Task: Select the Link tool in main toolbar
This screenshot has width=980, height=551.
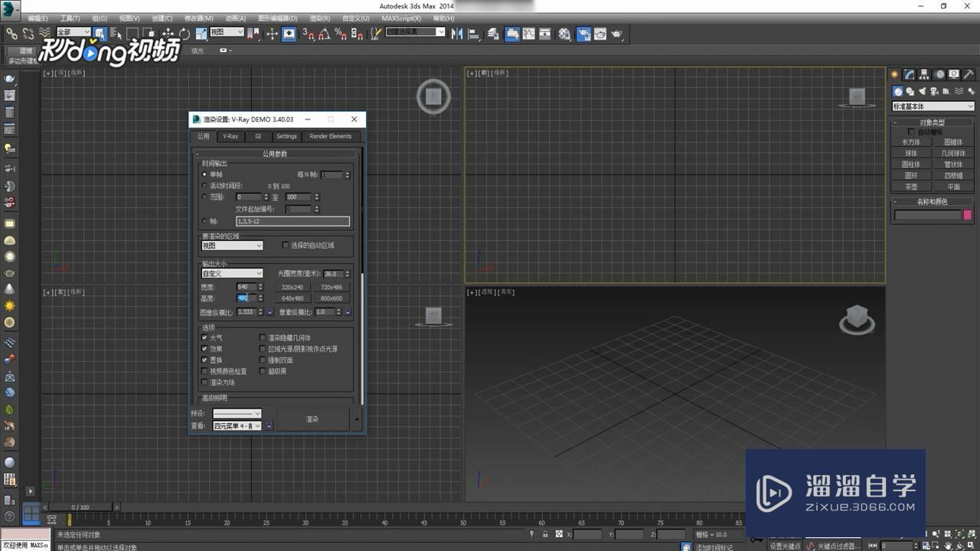Action: click(x=11, y=34)
